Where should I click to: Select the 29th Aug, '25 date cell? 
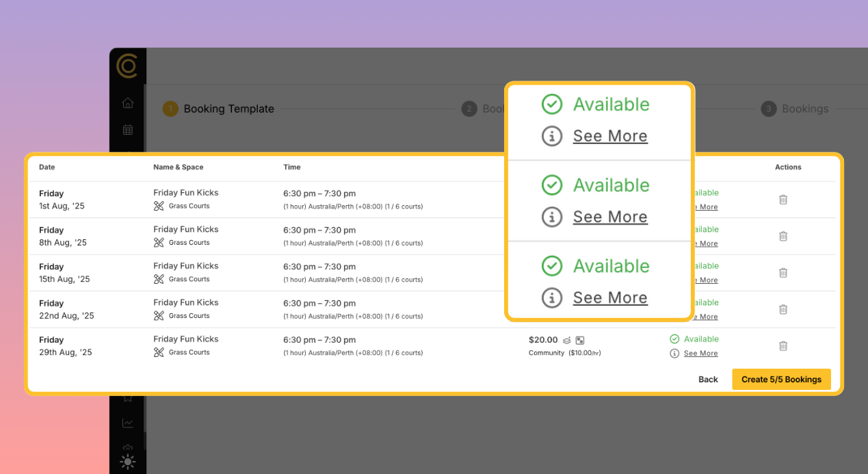(65, 352)
